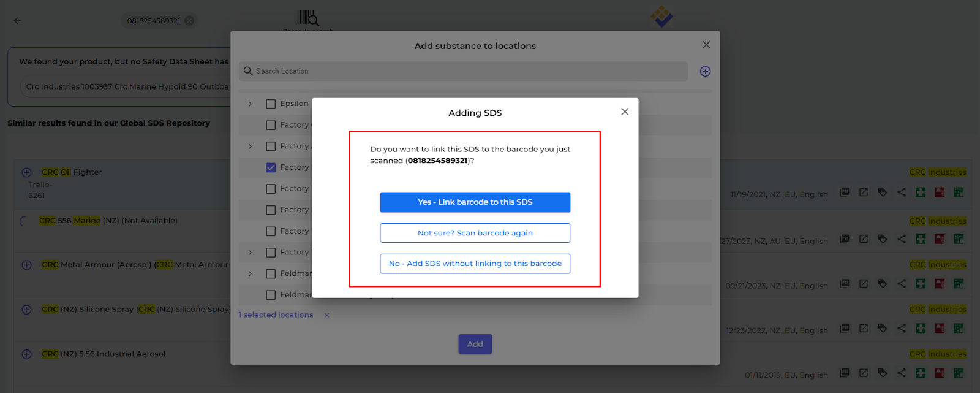980x393 pixels.
Task: Open CRC Oil Fighter in new window
Action: (863, 193)
